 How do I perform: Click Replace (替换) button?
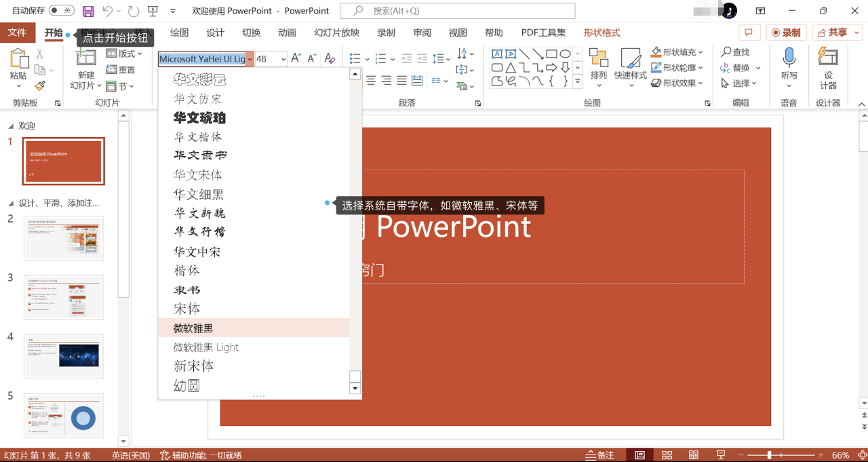coord(741,68)
